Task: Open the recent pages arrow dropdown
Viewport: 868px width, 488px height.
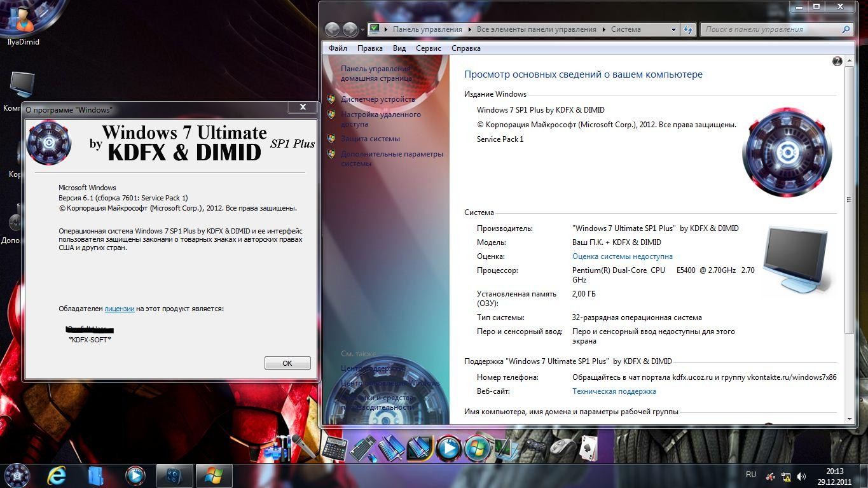Action: [362, 29]
